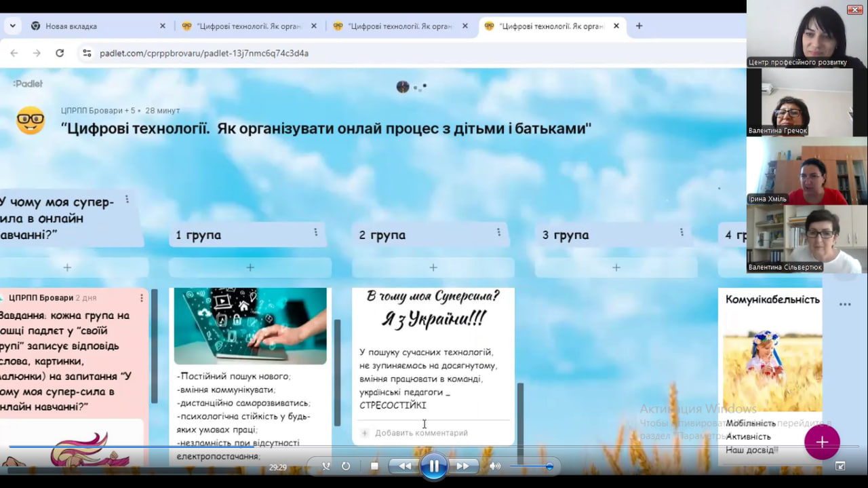The width and height of the screenshot is (868, 488).
Task: View site information icon in address bar
Action: tap(86, 53)
